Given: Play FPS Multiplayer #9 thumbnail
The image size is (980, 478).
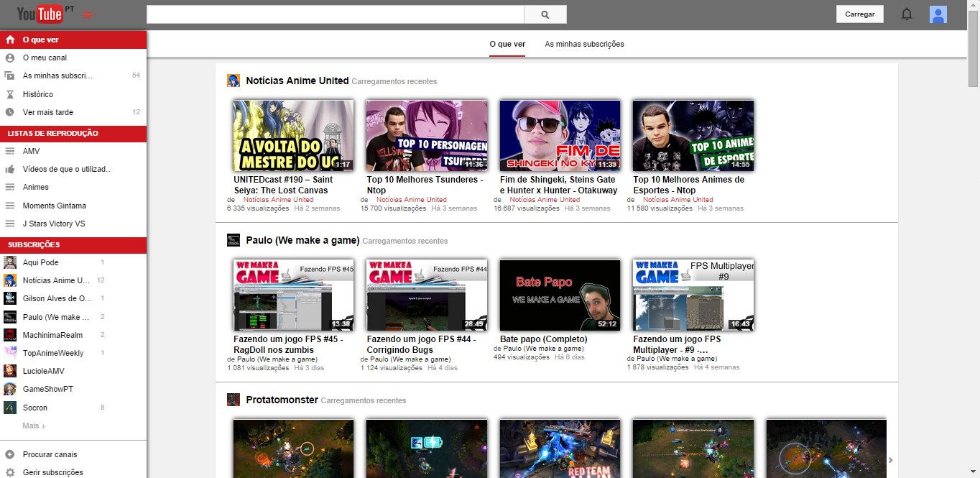Looking at the screenshot, I should pos(693,295).
